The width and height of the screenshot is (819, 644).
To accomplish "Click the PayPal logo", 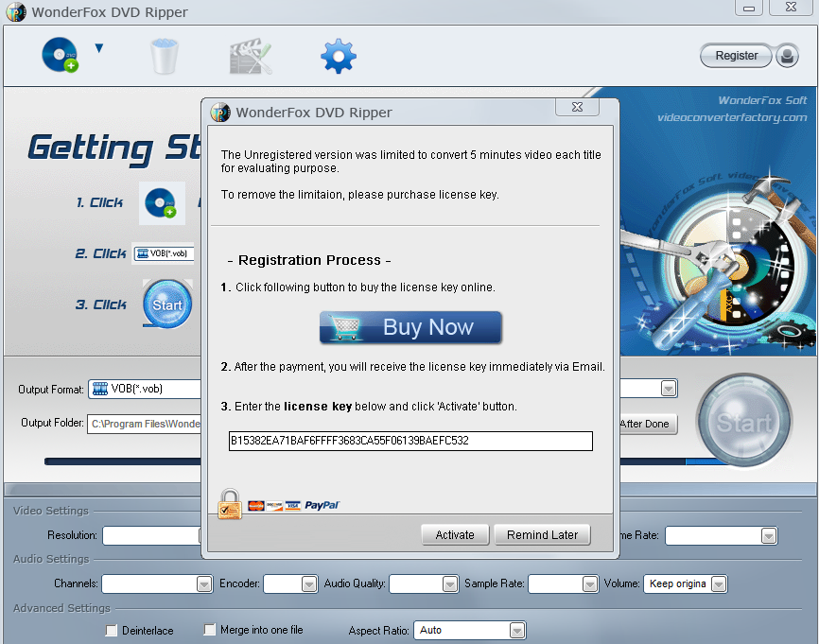I will coord(322,505).
